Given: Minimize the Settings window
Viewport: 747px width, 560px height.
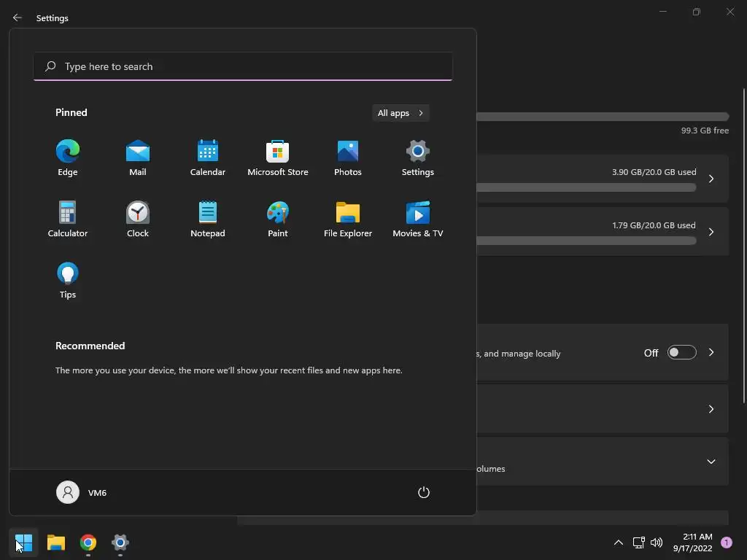Looking at the screenshot, I should click(x=662, y=12).
